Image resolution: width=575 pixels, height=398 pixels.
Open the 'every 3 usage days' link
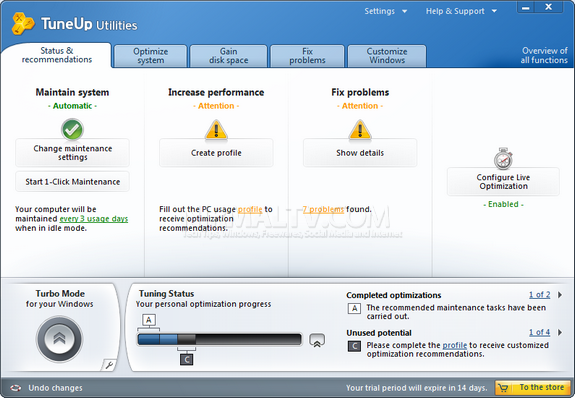pyautogui.click(x=94, y=219)
